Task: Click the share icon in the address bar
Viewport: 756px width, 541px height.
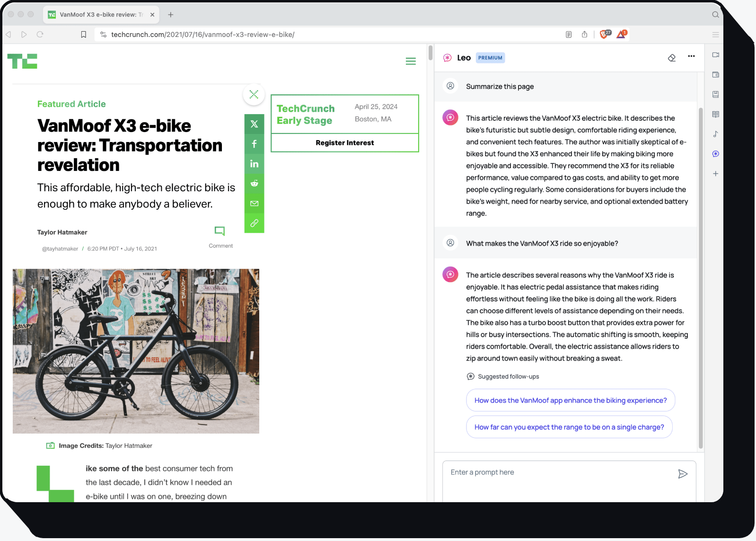Action: 585,35
